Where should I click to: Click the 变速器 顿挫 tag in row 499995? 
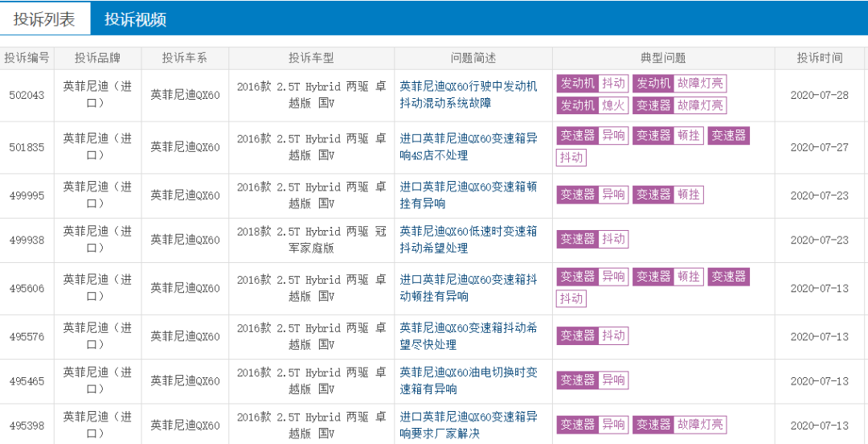tap(668, 195)
